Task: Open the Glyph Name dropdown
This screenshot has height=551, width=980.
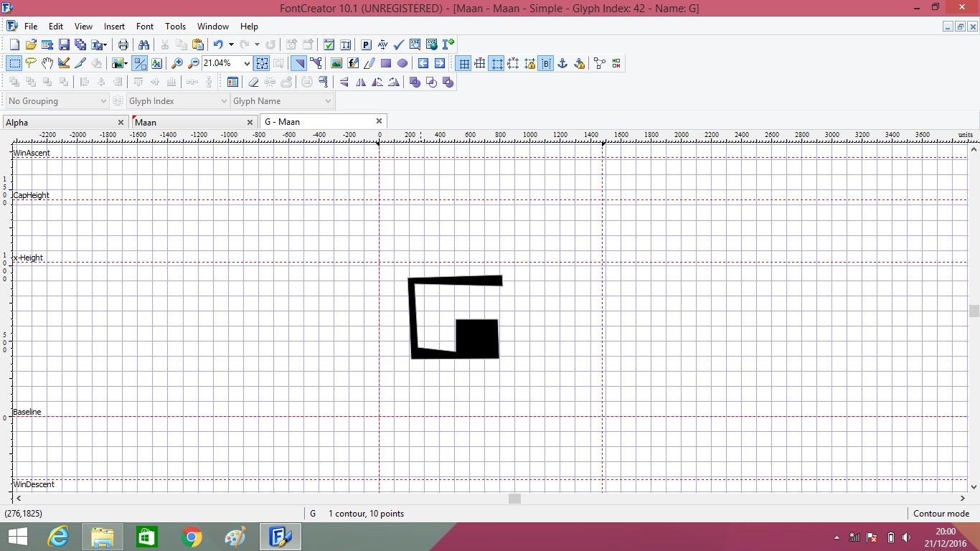Action: tap(328, 101)
